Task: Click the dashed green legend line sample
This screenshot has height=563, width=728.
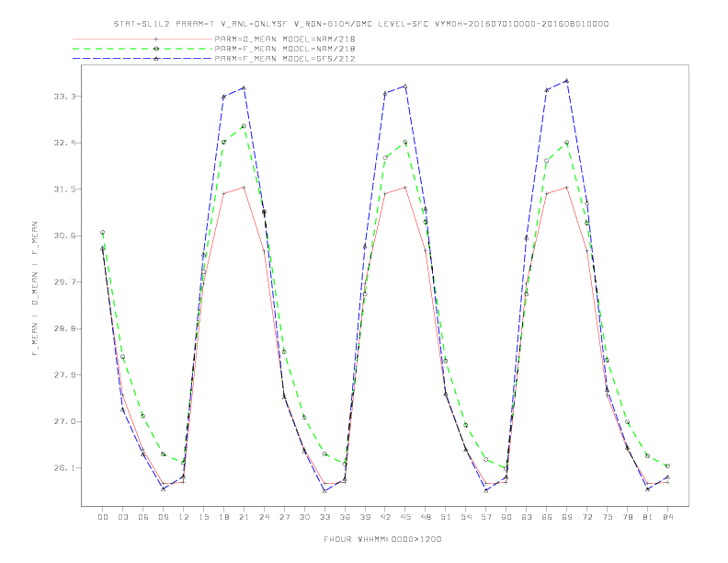Action: coord(142,49)
